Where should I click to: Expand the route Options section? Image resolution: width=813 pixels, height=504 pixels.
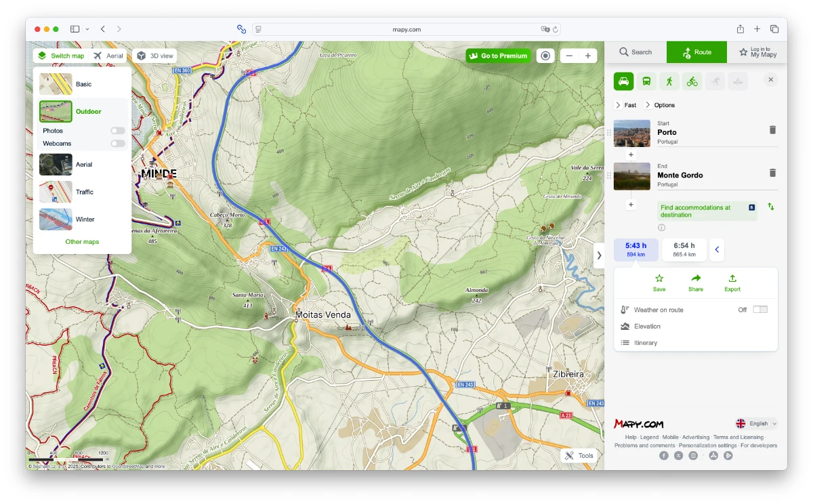tap(660, 105)
